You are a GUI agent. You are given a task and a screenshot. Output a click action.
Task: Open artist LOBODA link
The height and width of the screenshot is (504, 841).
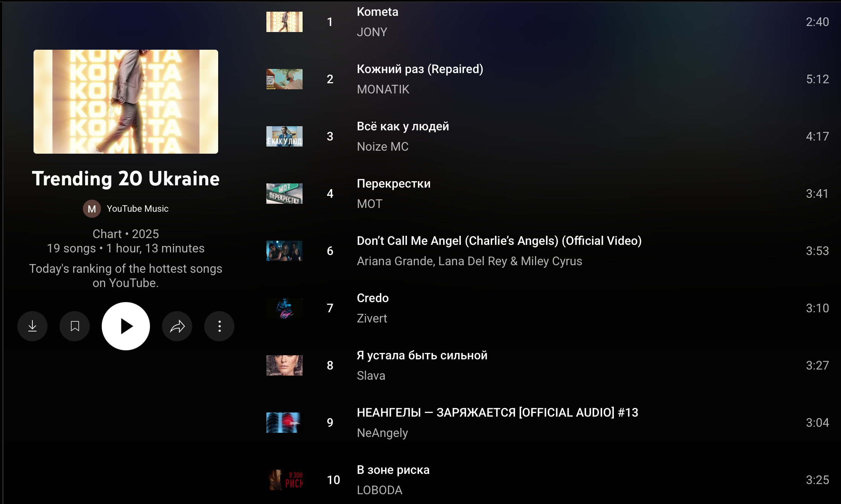[x=379, y=490]
